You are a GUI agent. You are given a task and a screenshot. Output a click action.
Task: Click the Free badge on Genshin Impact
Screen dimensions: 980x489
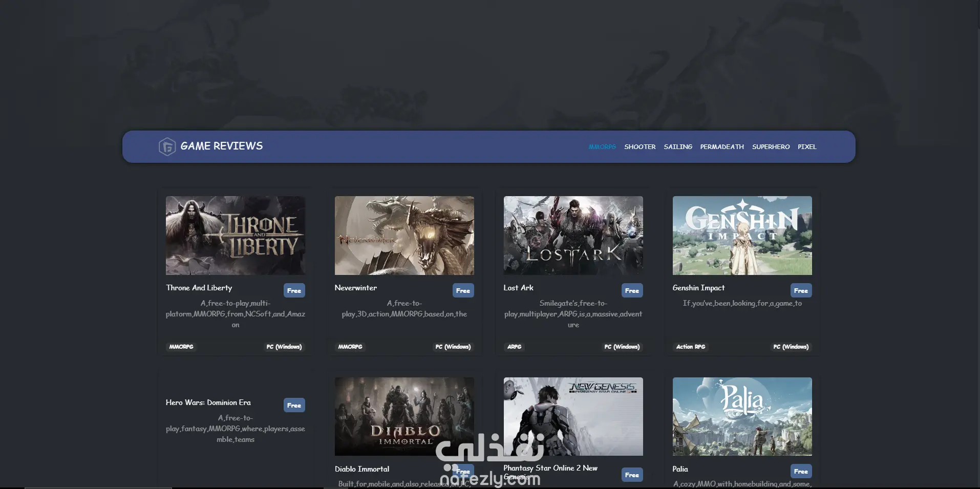point(801,290)
